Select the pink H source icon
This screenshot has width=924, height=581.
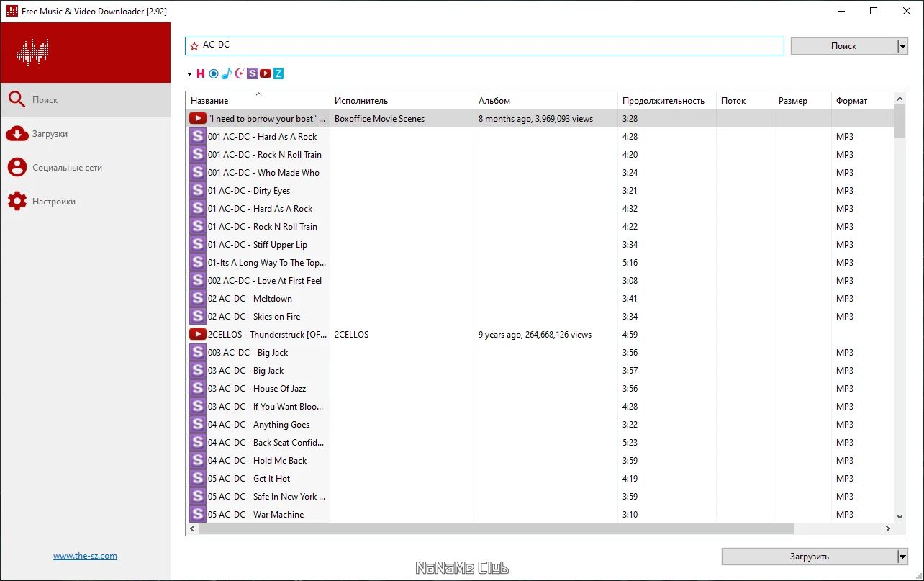tap(201, 73)
